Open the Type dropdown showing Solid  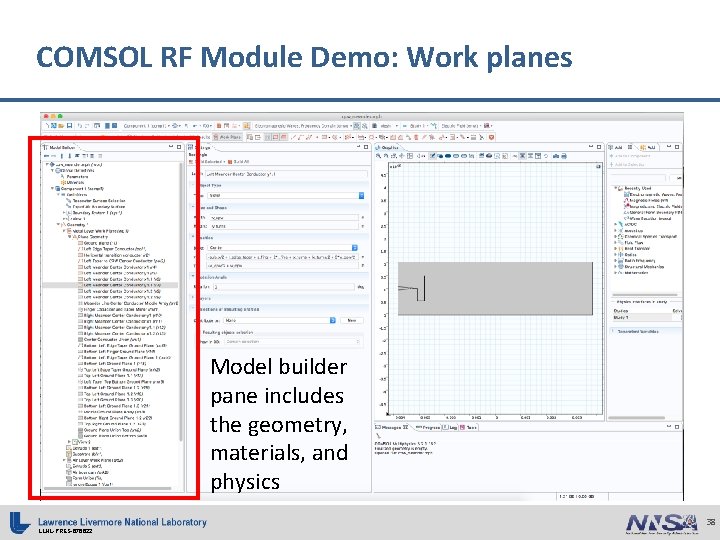(286, 195)
